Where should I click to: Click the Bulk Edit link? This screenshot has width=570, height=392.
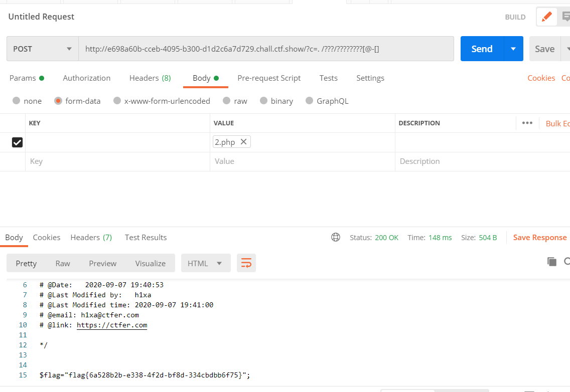pyautogui.click(x=557, y=123)
